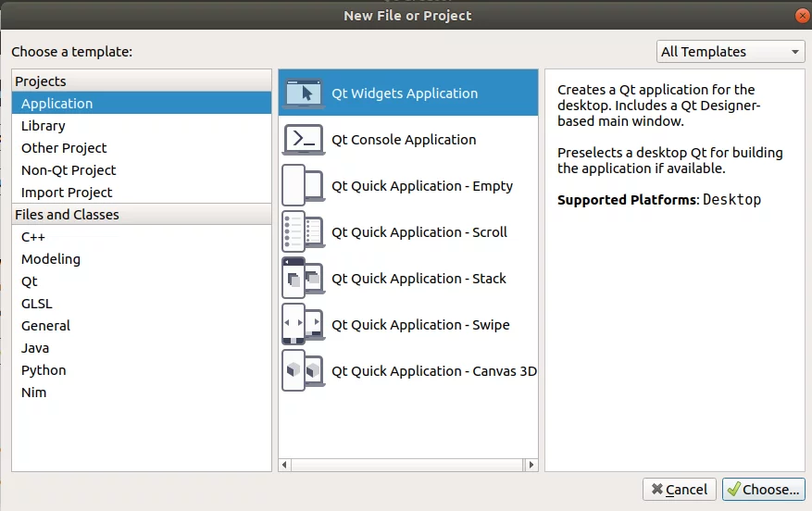
Task: Click the template list horizontal scrollbar track
Action: tap(407, 465)
